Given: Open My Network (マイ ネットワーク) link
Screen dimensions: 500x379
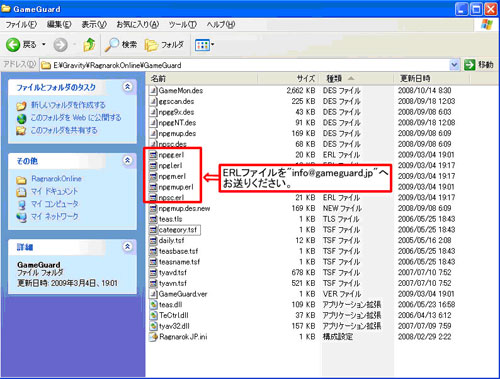Looking at the screenshot, I should (55, 216).
